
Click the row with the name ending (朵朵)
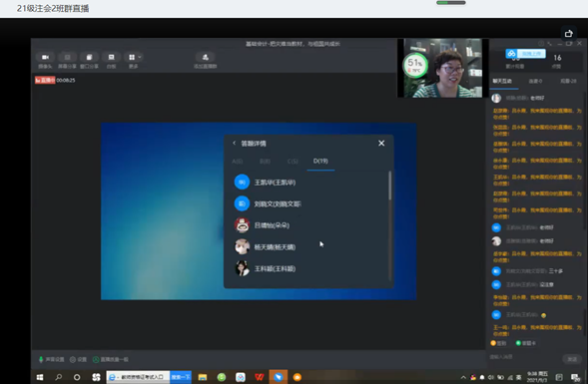click(309, 225)
